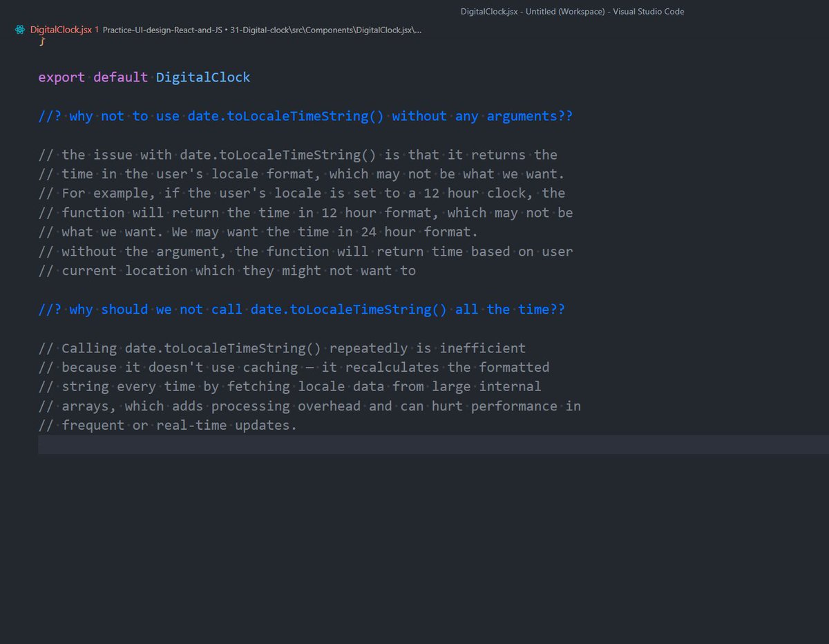Click the closing brace at top of editor

[x=42, y=43]
